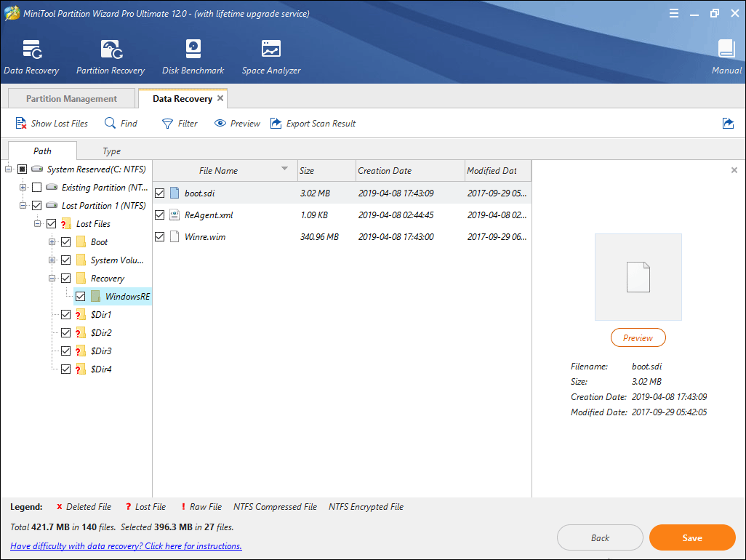Click the Find magnifier tool
The image size is (746, 560).
[111, 124]
